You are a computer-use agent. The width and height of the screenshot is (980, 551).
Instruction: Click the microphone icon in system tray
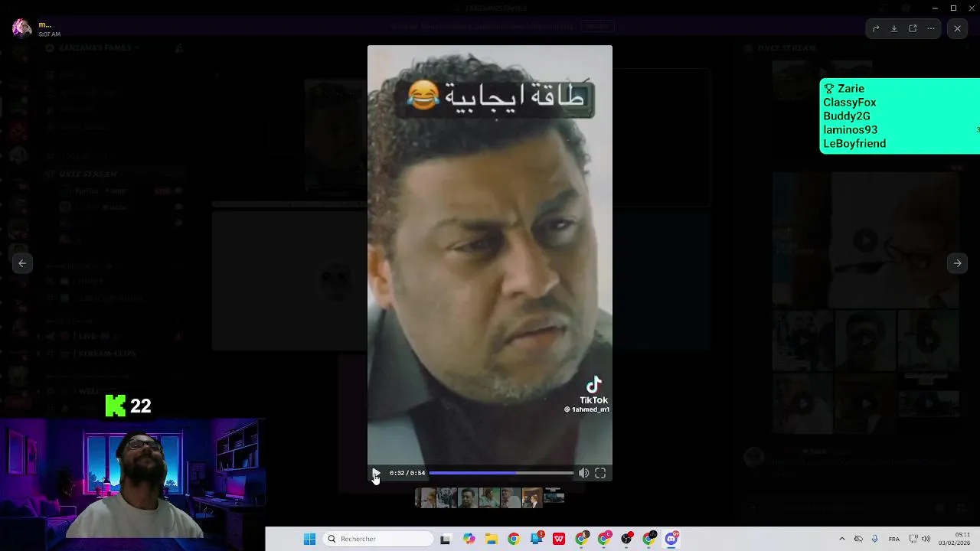[874, 539]
